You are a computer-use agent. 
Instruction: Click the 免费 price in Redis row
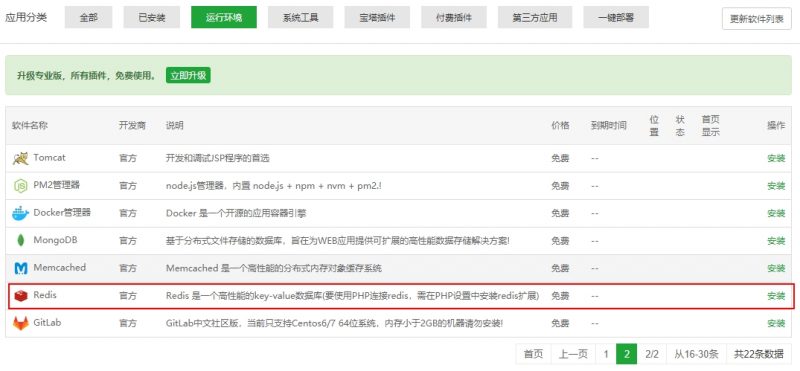(560, 296)
